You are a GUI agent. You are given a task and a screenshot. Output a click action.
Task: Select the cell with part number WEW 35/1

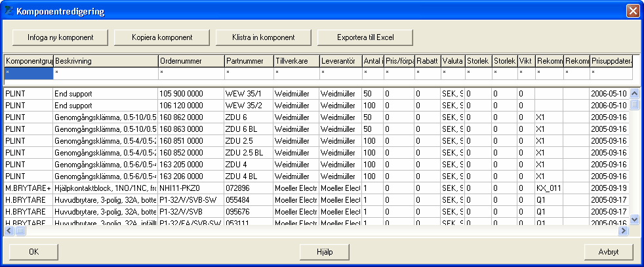click(249, 94)
